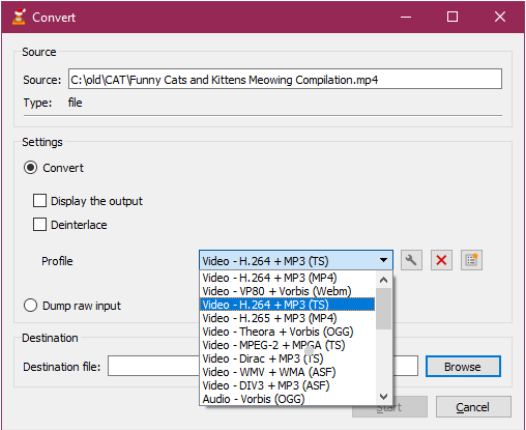Pick Audio - Vorbis (OGG) profile
This screenshot has width=526, height=430.
[x=288, y=399]
